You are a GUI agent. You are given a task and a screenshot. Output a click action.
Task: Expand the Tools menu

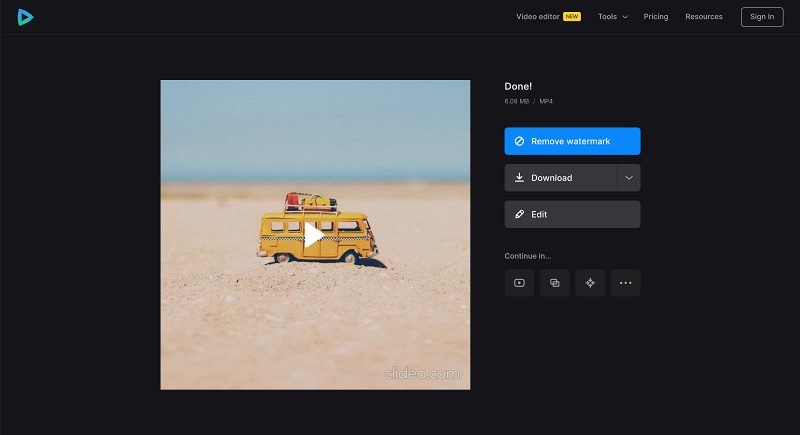coord(613,16)
